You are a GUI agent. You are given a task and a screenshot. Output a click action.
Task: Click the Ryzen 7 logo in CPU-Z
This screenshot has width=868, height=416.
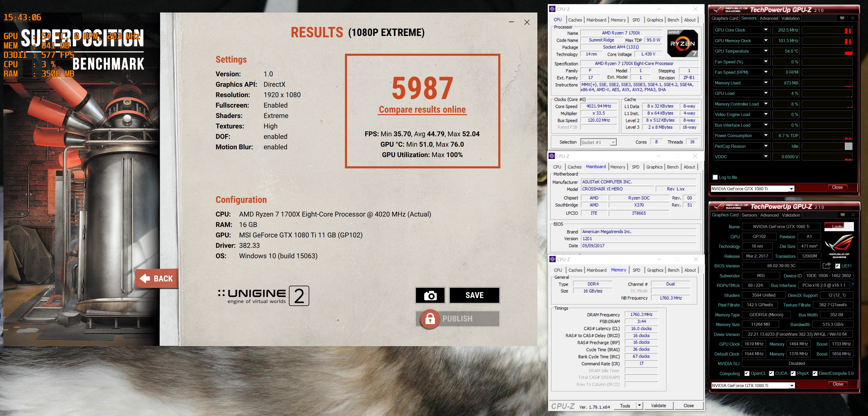point(682,43)
